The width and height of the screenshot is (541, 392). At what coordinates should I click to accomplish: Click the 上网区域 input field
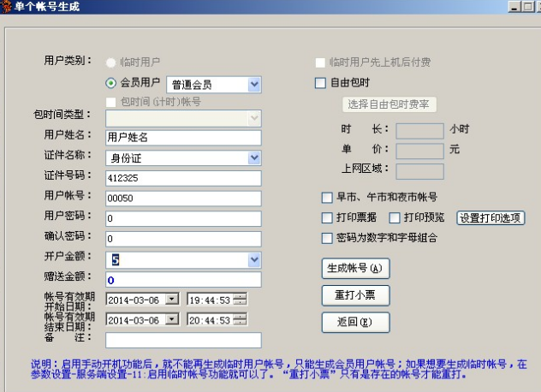point(419,171)
